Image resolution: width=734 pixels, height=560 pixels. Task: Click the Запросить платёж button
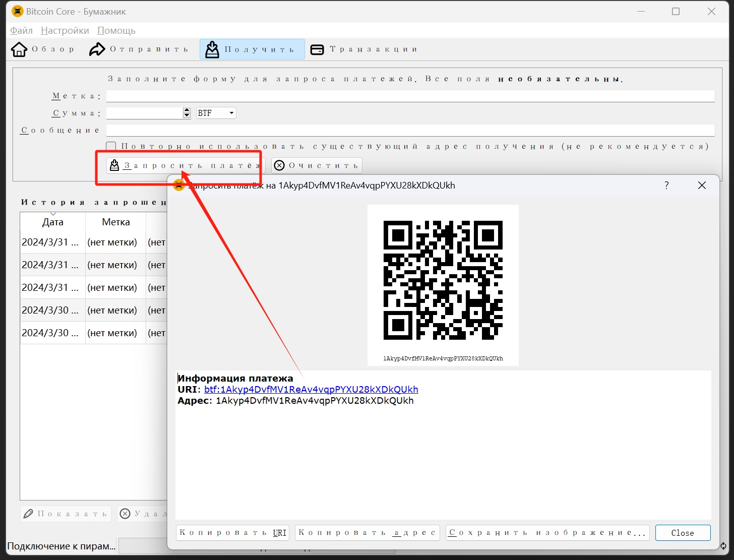click(187, 165)
